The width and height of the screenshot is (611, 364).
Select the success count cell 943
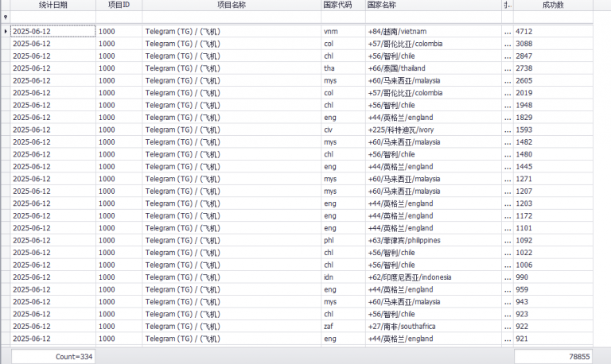coord(553,302)
